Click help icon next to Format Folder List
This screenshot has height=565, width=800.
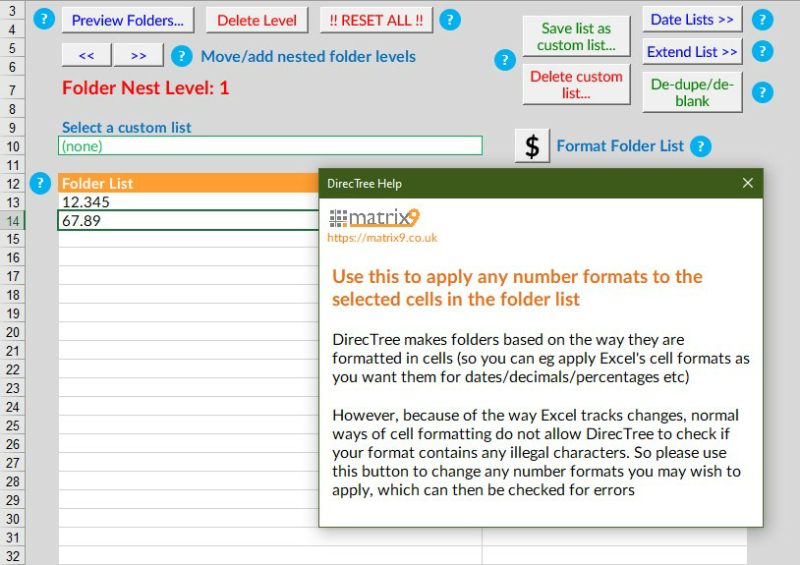[x=701, y=146]
